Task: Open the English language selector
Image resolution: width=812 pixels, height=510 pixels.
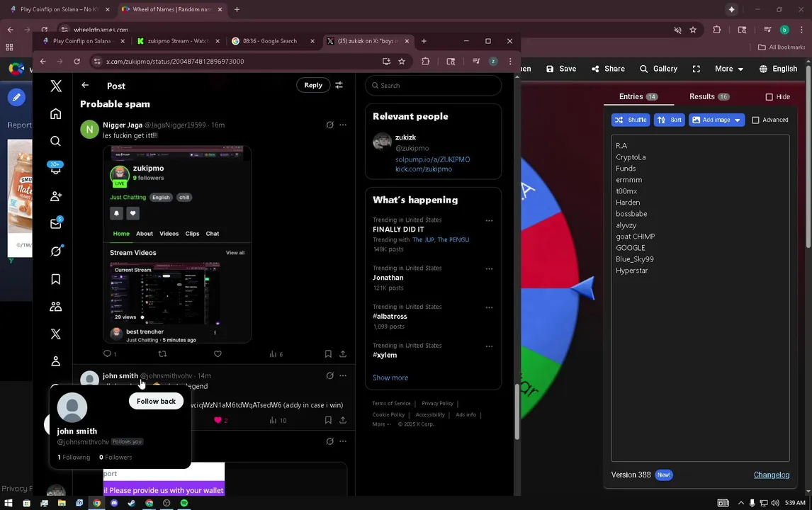Action: [778, 69]
